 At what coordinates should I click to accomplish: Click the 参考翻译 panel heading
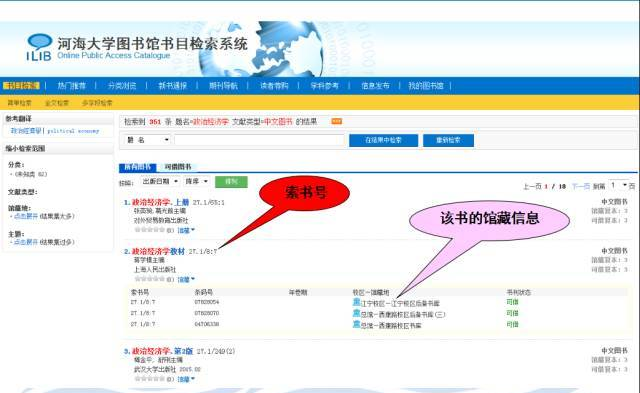tap(18, 119)
